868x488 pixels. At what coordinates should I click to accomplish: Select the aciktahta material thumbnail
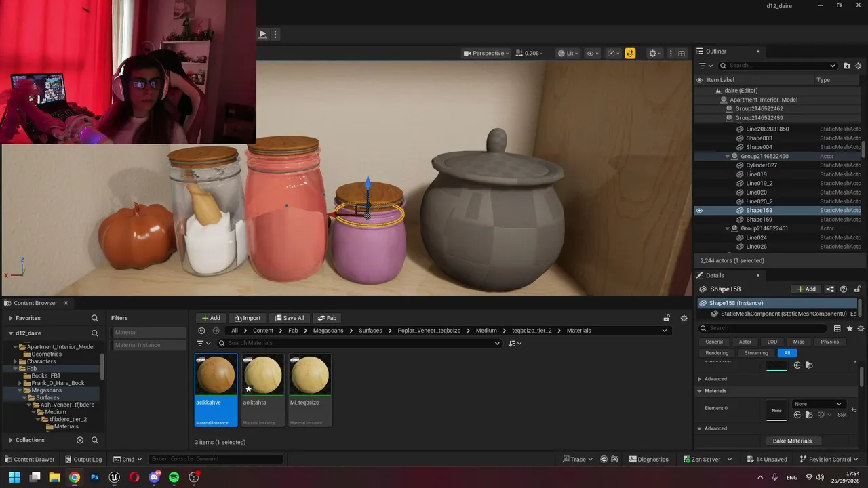[x=262, y=390]
